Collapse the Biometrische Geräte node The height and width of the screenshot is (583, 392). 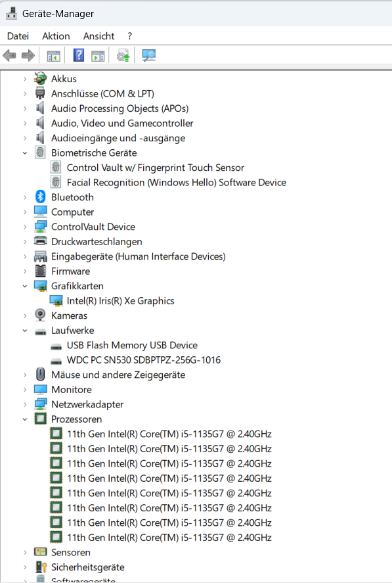click(25, 152)
